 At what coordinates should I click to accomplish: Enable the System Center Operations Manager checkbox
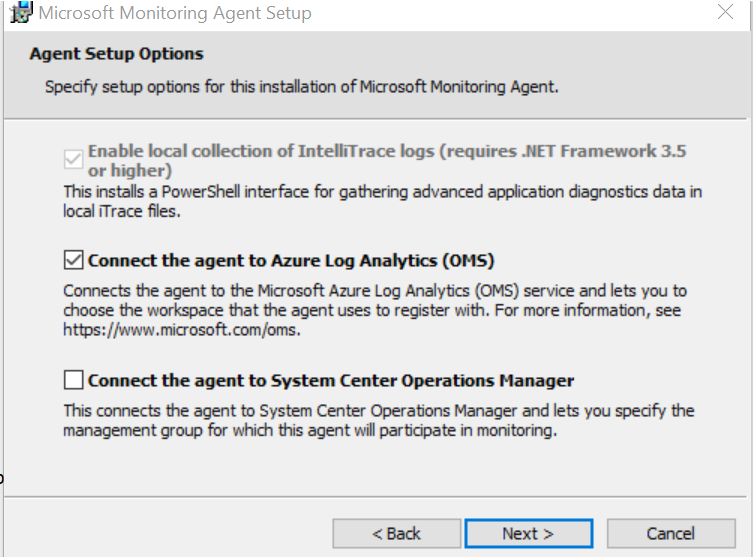pos(73,380)
